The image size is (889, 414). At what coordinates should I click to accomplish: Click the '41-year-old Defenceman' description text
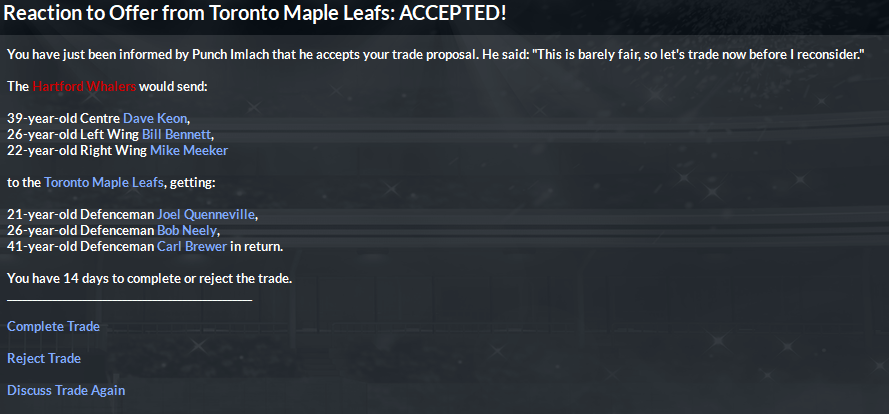pos(80,247)
